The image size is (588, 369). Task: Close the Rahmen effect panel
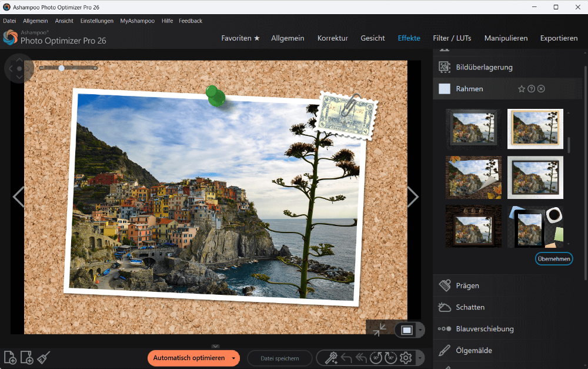(x=541, y=89)
